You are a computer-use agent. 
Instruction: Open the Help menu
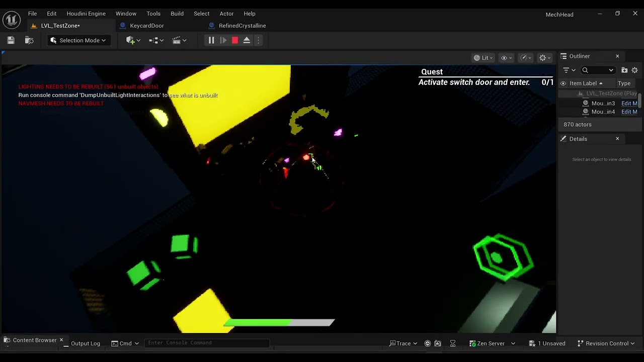coord(250,14)
